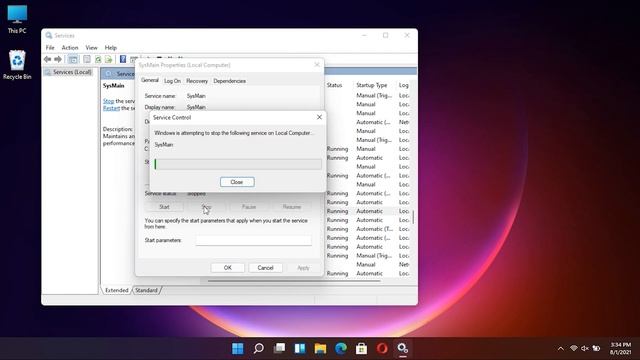Open Properties from the Services toolbar icon

pyautogui.click(x=87, y=60)
